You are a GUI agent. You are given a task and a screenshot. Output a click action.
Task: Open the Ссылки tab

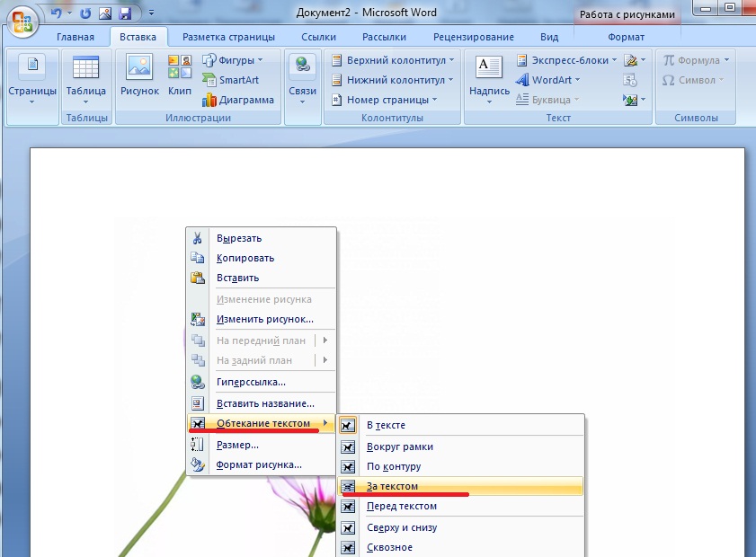(x=318, y=37)
